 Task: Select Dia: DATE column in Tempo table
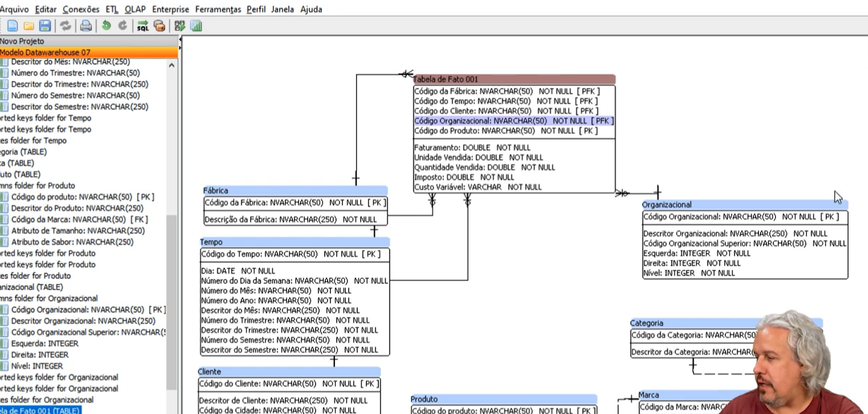[x=238, y=271]
